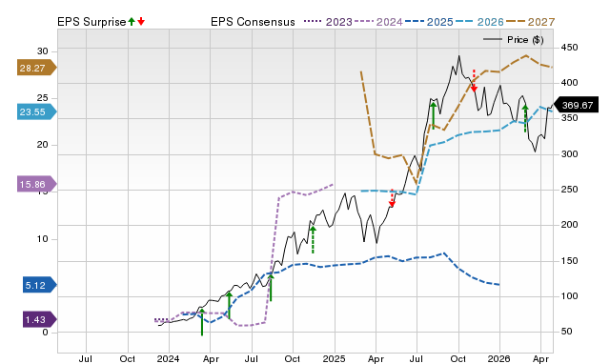Select the 2027 consensus legend entry
This screenshot has height=364, width=610.
pyautogui.click(x=530, y=22)
